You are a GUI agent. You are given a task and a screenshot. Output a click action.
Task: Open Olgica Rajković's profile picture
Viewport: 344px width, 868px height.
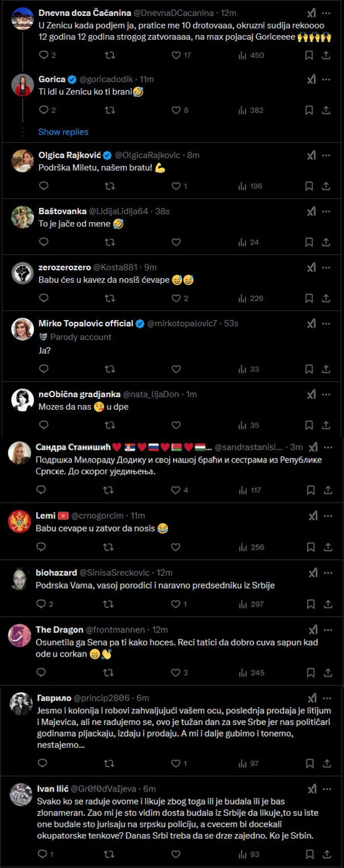tap(23, 161)
